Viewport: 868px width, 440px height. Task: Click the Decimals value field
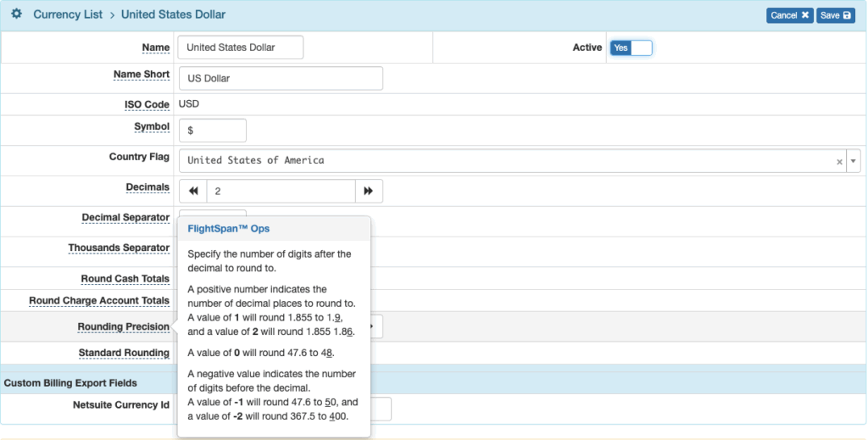pos(280,192)
